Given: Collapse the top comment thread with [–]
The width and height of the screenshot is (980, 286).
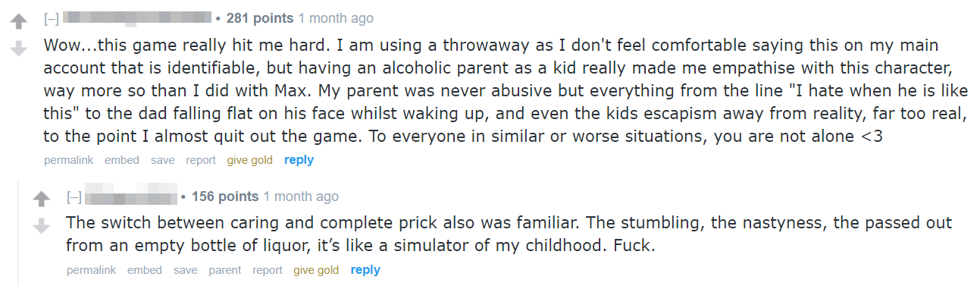Looking at the screenshot, I should (51, 18).
